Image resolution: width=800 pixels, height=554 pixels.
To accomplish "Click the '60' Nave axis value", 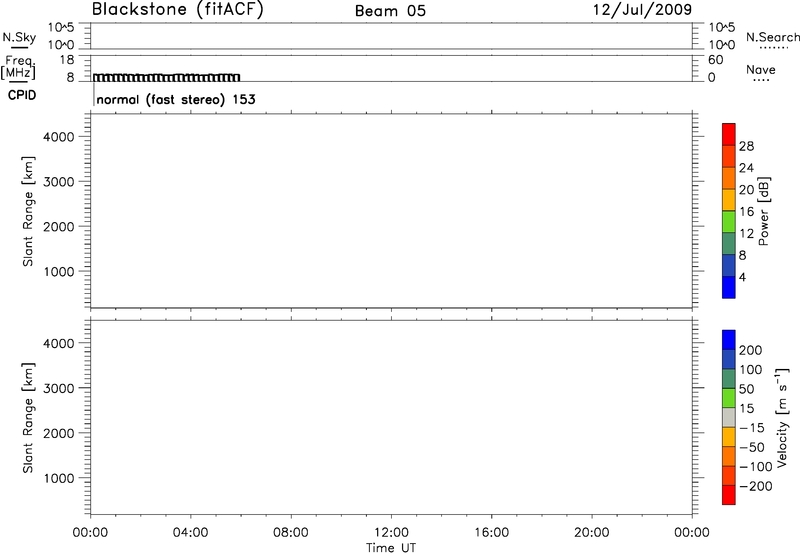I will [716, 60].
